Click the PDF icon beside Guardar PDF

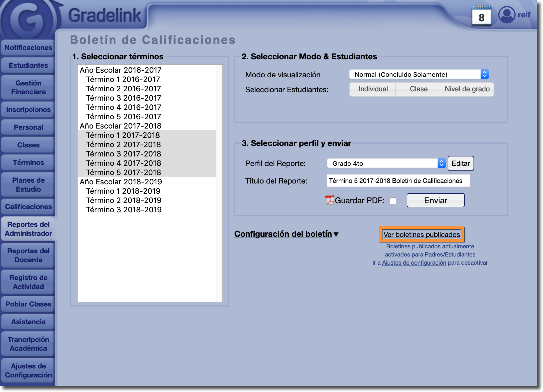330,200
